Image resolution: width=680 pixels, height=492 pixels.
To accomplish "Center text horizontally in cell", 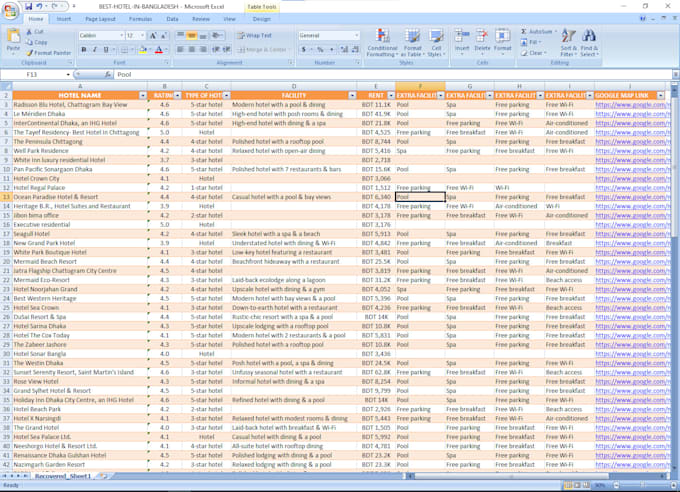I will [x=192, y=49].
